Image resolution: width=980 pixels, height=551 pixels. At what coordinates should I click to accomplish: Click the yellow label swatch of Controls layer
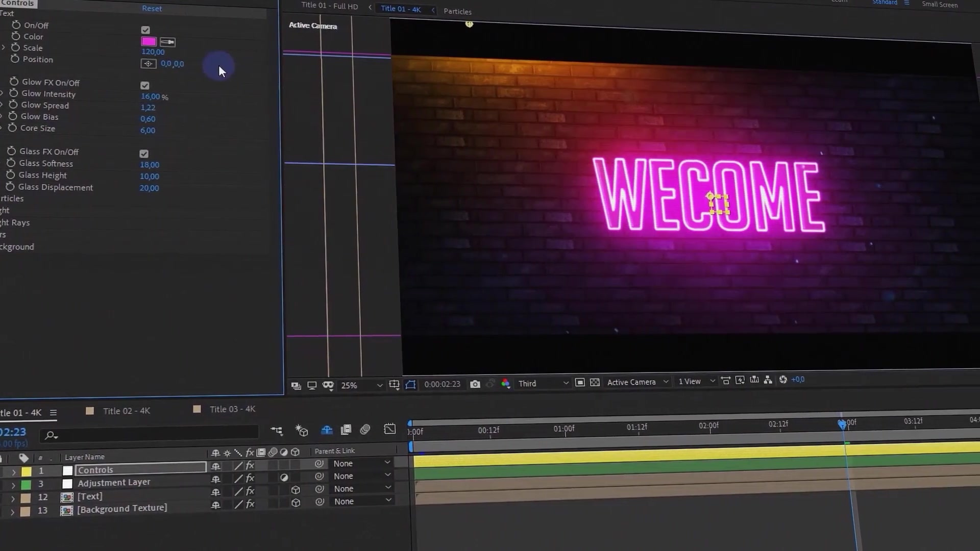(27, 472)
